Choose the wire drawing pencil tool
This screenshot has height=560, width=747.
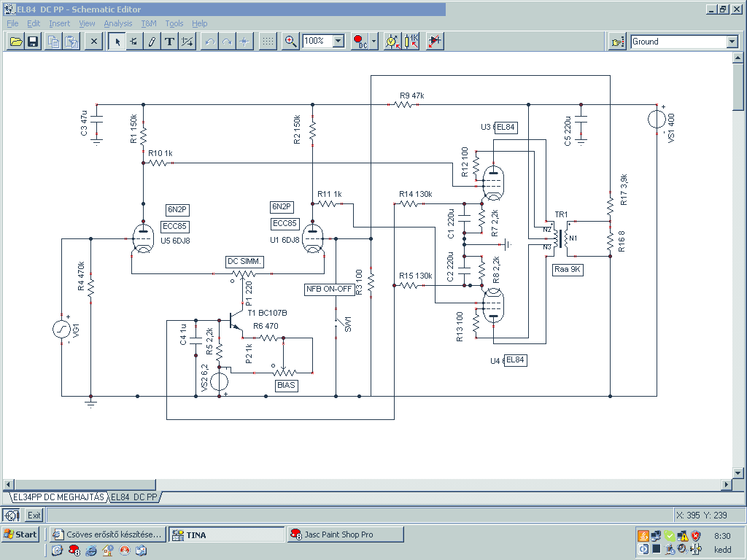tap(152, 42)
